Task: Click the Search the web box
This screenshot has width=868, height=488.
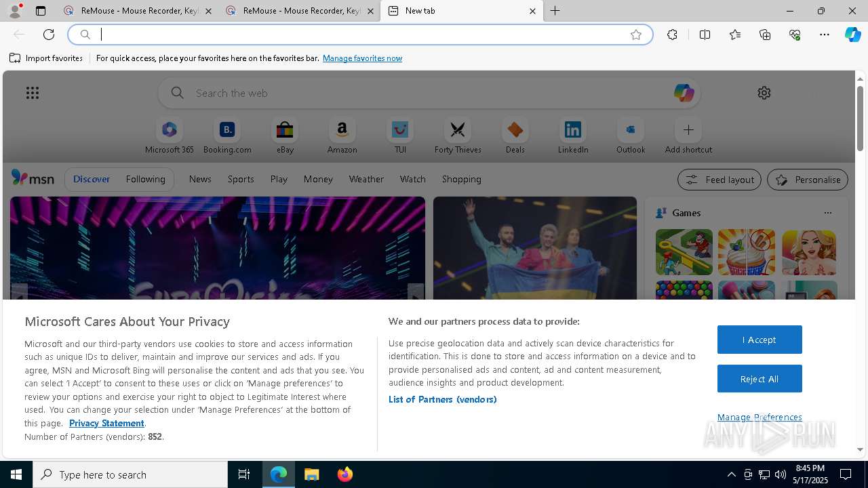Action: [x=429, y=93]
